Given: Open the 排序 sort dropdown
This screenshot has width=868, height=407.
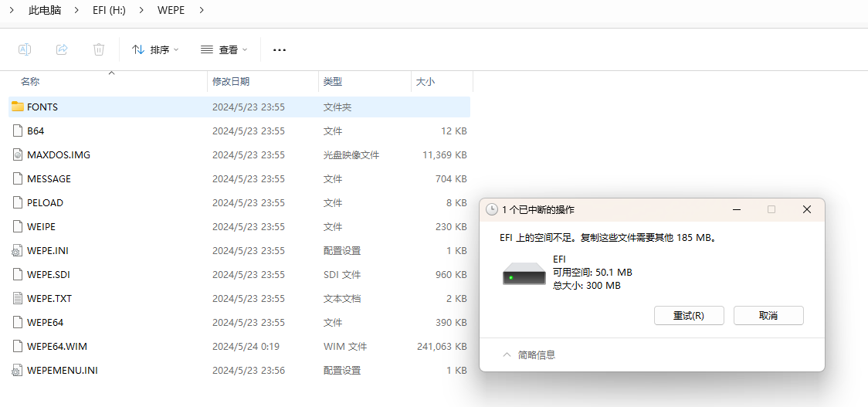Looking at the screenshot, I should pyautogui.click(x=155, y=49).
